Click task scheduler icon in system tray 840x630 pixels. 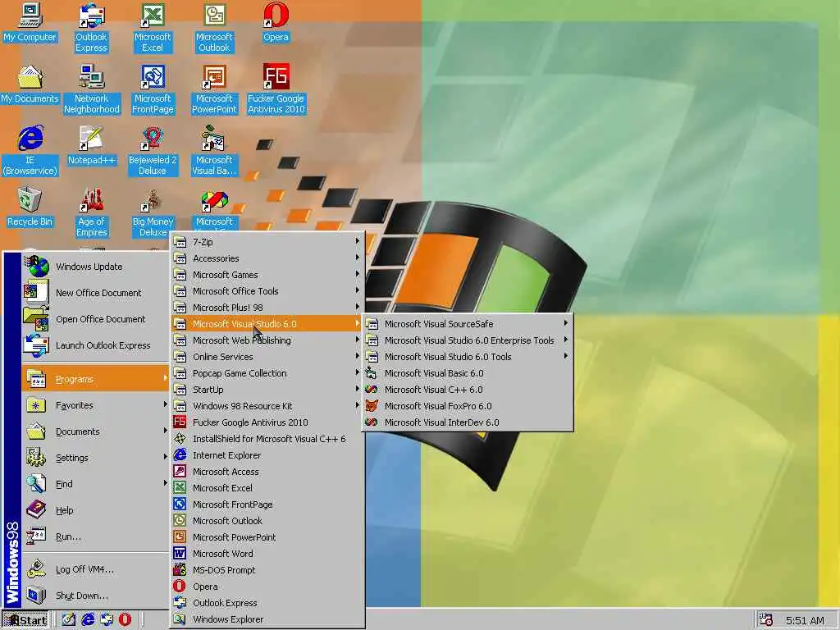(766, 620)
